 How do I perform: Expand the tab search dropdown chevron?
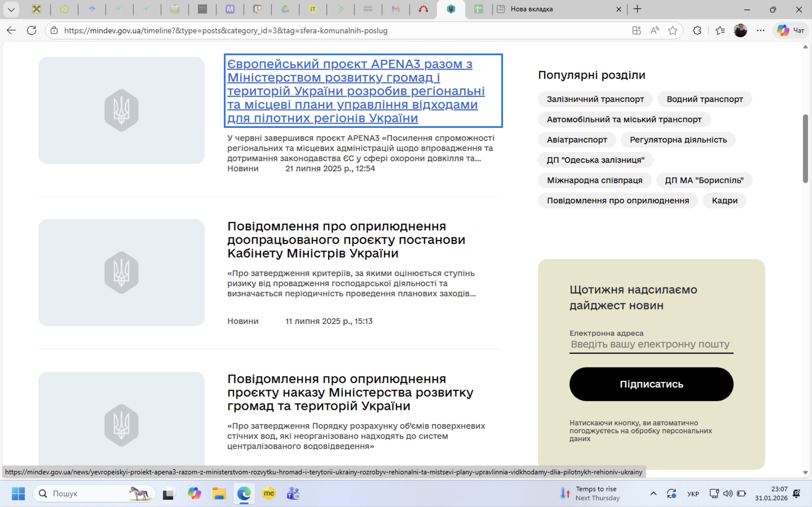(x=11, y=9)
